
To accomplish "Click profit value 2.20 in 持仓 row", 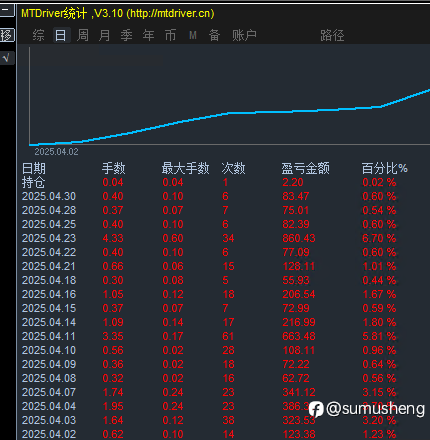I will (293, 182).
